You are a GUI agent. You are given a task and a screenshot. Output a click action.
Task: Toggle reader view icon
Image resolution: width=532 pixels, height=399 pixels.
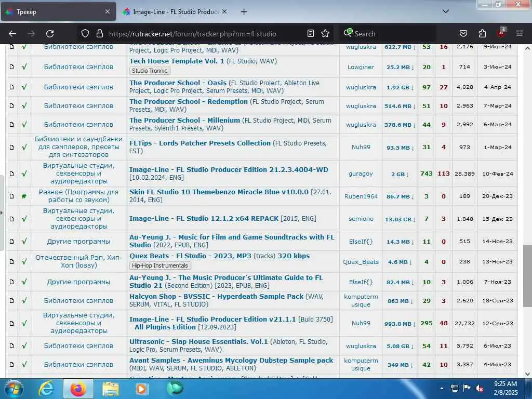pyautogui.click(x=311, y=33)
